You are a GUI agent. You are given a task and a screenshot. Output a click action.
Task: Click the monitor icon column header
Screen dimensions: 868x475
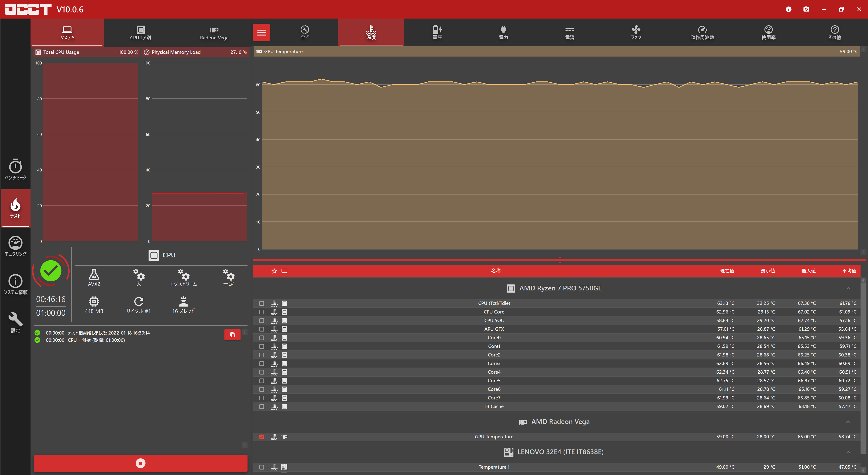coord(284,271)
